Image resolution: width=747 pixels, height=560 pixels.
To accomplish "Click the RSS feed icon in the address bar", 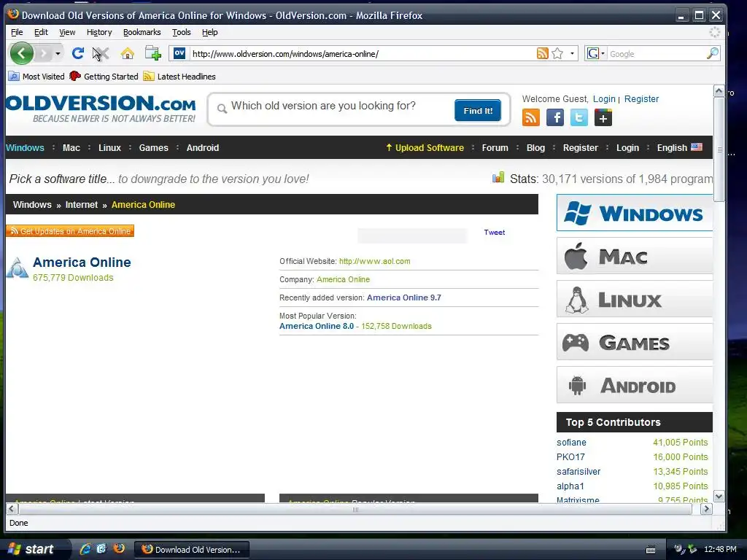I will (542, 53).
